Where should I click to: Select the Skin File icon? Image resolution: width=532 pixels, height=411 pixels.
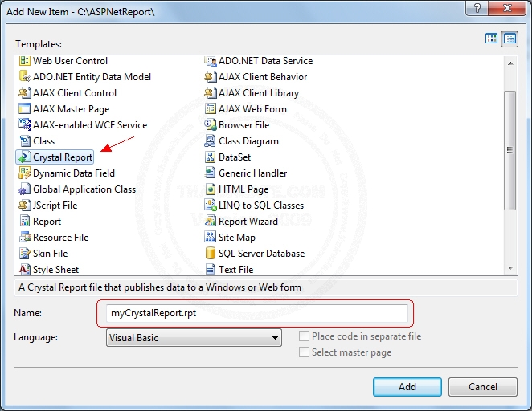pyautogui.click(x=24, y=254)
